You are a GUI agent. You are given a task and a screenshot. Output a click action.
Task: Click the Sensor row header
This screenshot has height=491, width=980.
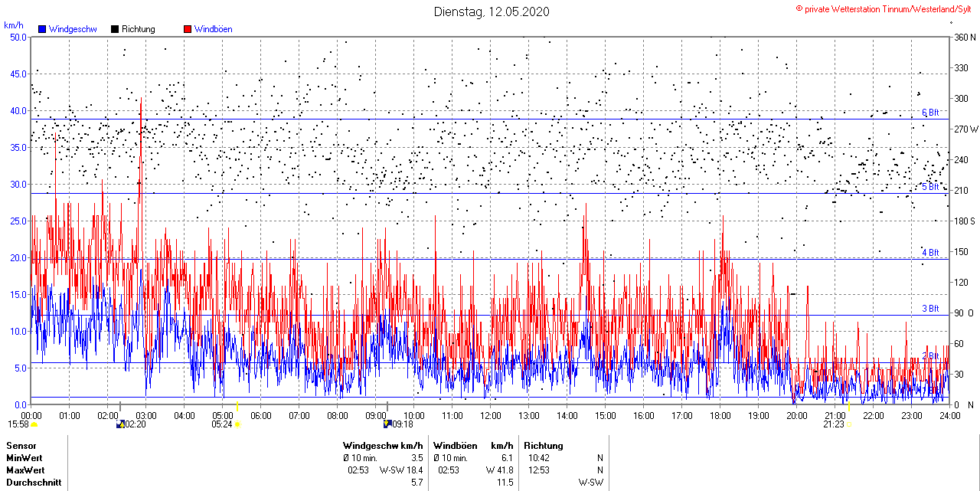(x=21, y=445)
